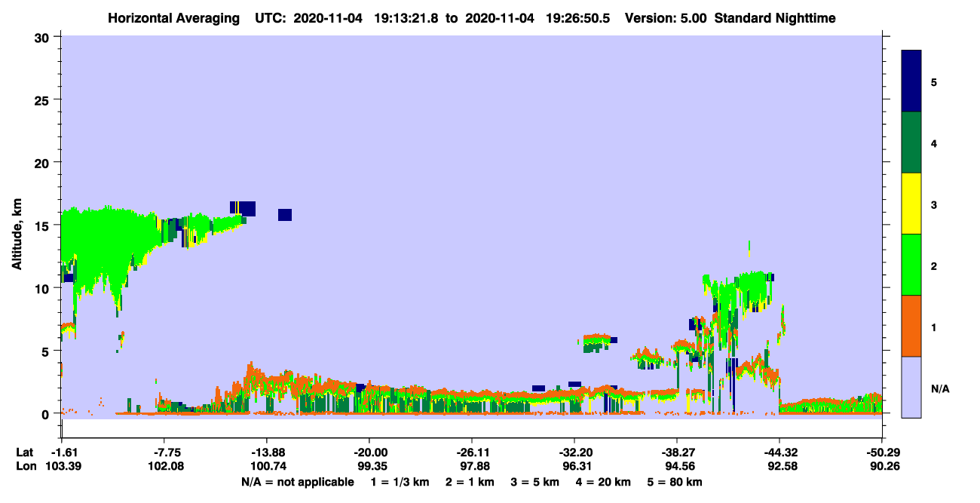Click the colorbar label '5'
Image resolution: width=980 pixels, height=503 pixels.
click(x=933, y=81)
